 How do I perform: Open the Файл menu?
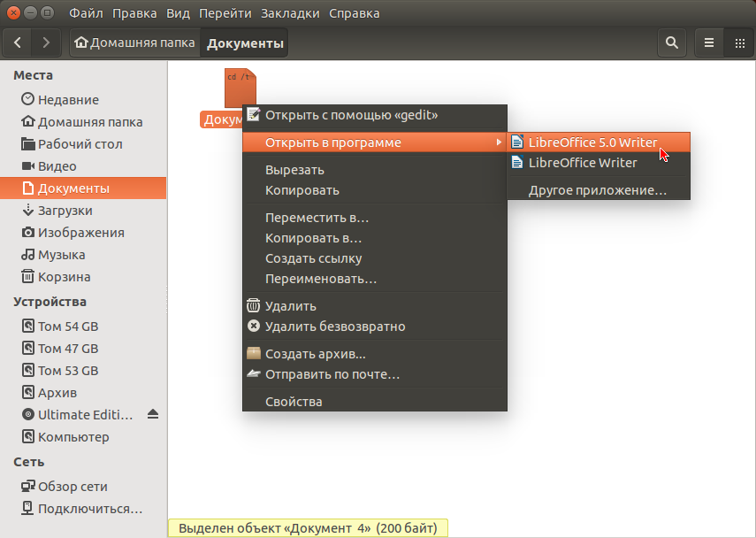coord(87,13)
